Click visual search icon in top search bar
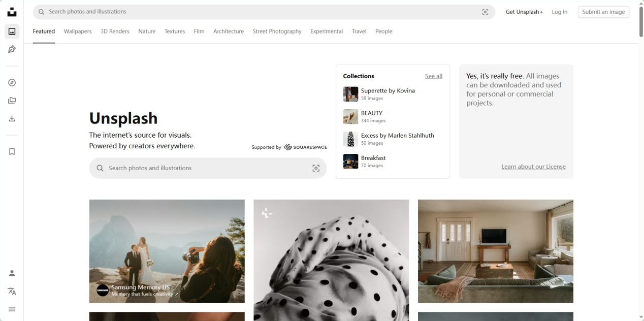Screen dimensions: 644x321 485,12
